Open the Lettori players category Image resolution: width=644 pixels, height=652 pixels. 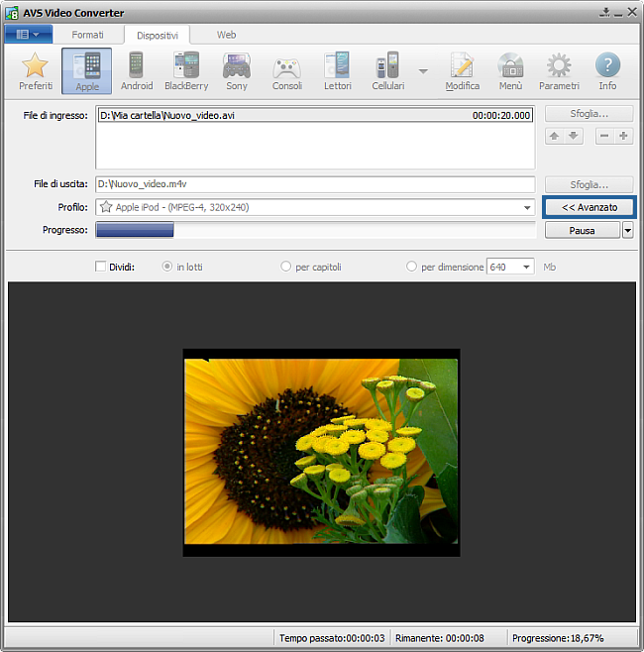(337, 71)
